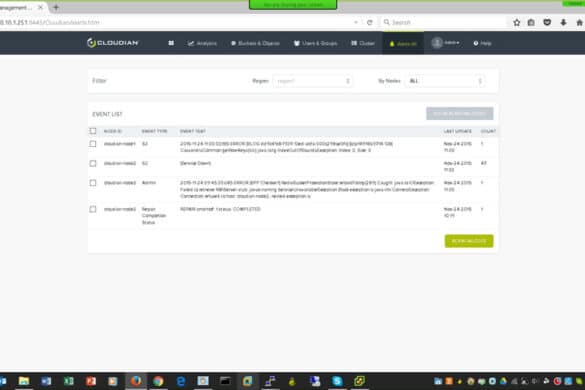Image resolution: width=585 pixels, height=390 pixels.
Task: Go to the browser home icon
Action: pos(579,22)
